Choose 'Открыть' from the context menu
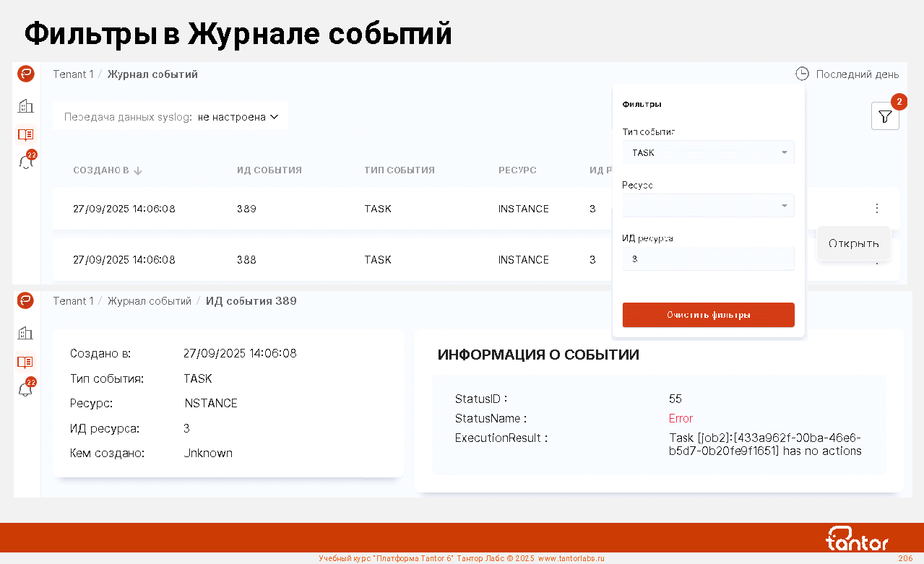The width and height of the screenshot is (924, 564). (x=853, y=243)
